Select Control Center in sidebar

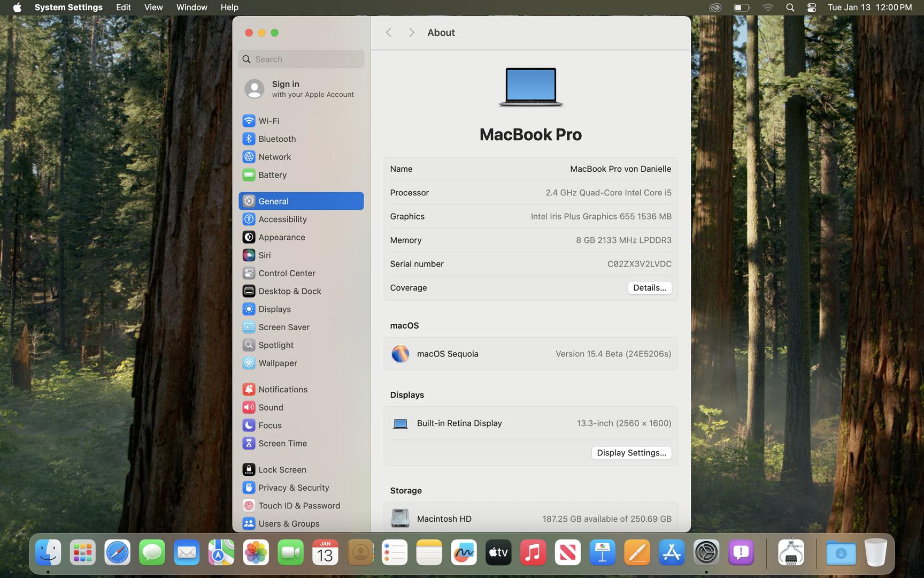[287, 273]
